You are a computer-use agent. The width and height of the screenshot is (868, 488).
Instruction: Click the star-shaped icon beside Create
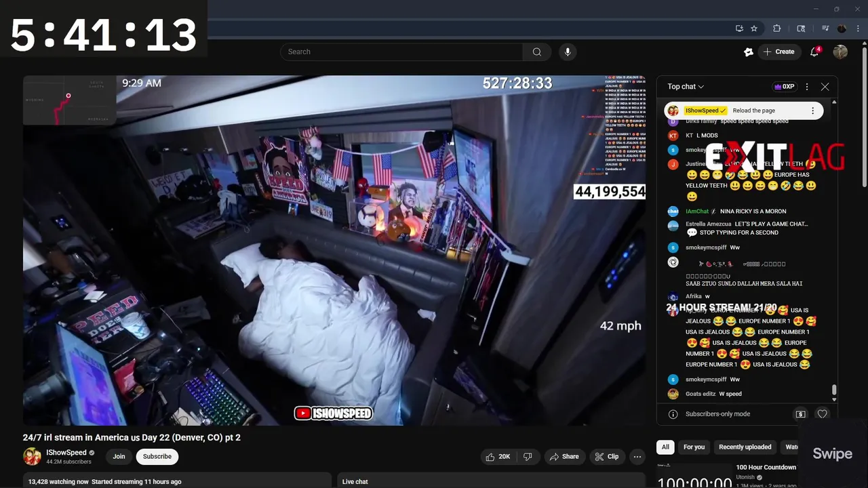coord(749,52)
